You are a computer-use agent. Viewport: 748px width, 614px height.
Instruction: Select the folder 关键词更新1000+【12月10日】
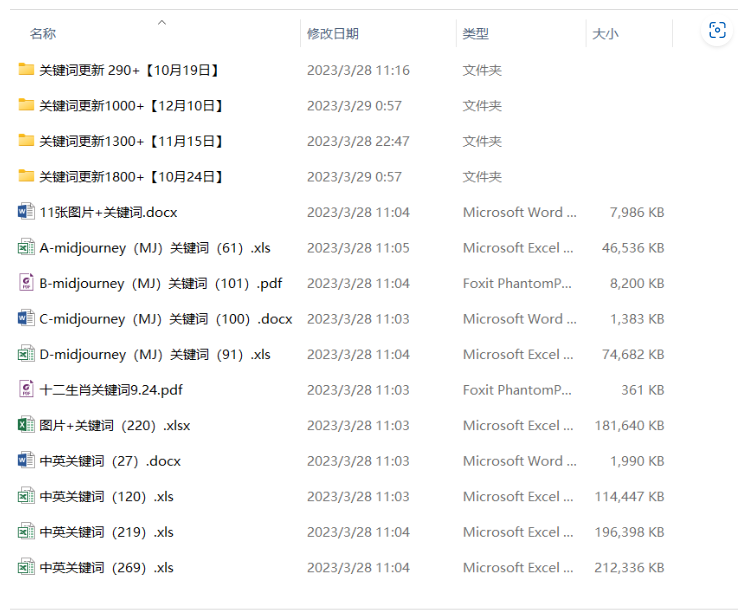coord(131,106)
